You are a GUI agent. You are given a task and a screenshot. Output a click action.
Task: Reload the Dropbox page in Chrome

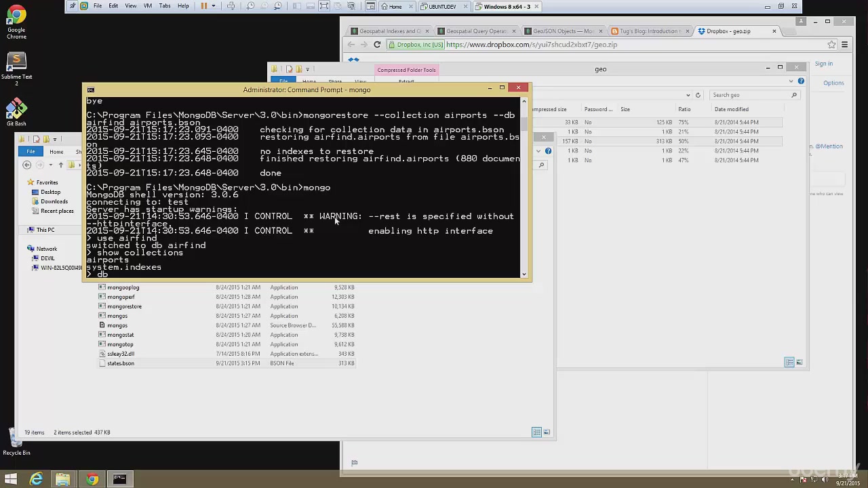tap(377, 45)
